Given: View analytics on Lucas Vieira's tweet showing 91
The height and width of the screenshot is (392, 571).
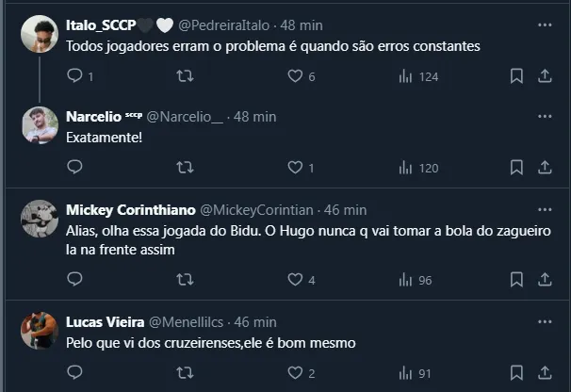Looking at the screenshot, I should click(416, 372).
